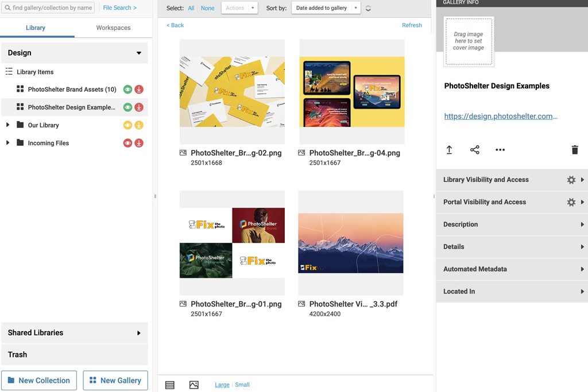Viewport: 588px width, 392px height.
Task: Click the New Collection button
Action: [39, 381]
